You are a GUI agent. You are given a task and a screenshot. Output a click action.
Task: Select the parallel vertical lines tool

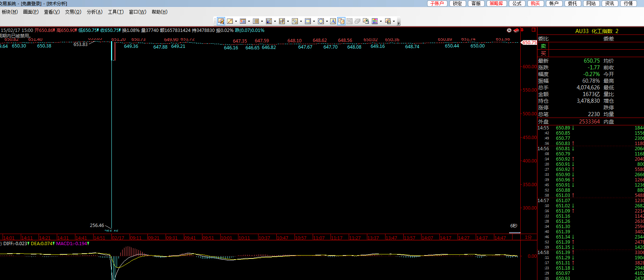[256, 21]
